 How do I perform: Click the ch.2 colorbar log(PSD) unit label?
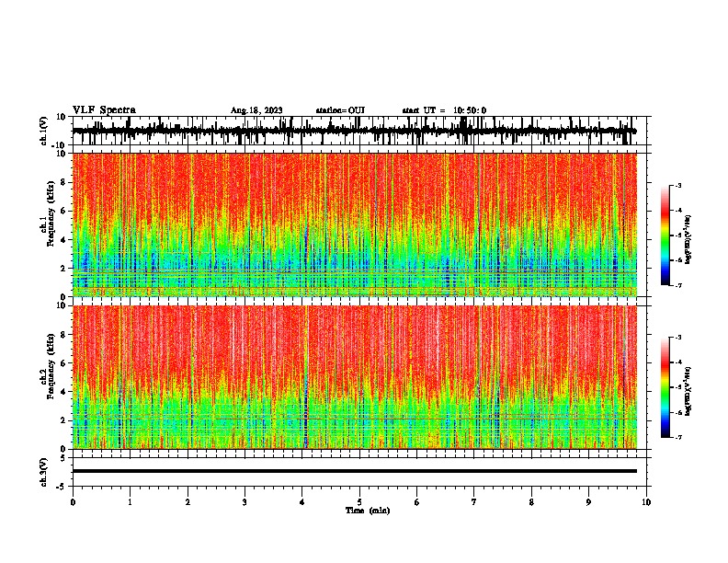coord(688,391)
